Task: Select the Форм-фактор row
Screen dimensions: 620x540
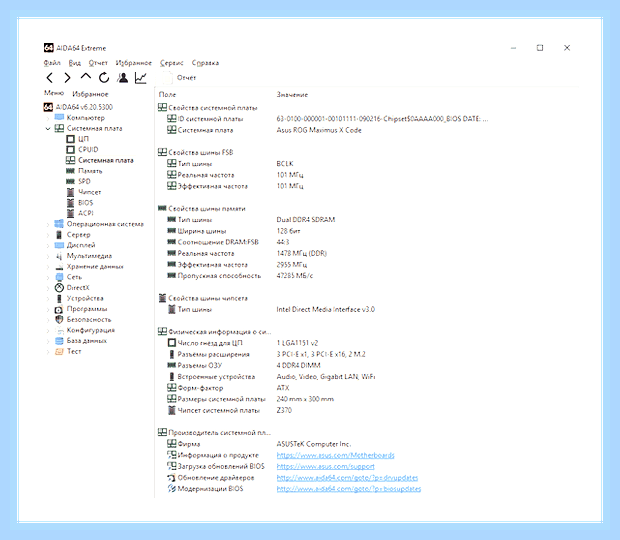Action: click(x=228, y=388)
